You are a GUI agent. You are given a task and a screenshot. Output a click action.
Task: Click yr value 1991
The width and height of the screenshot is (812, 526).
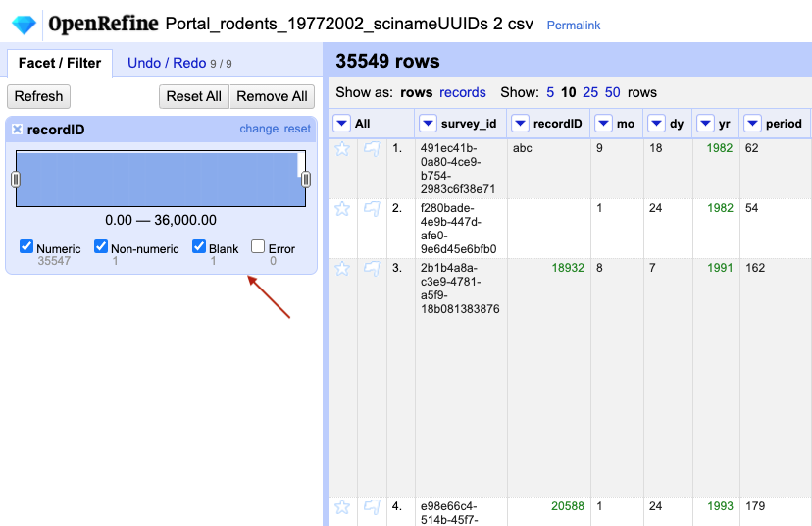(x=721, y=268)
